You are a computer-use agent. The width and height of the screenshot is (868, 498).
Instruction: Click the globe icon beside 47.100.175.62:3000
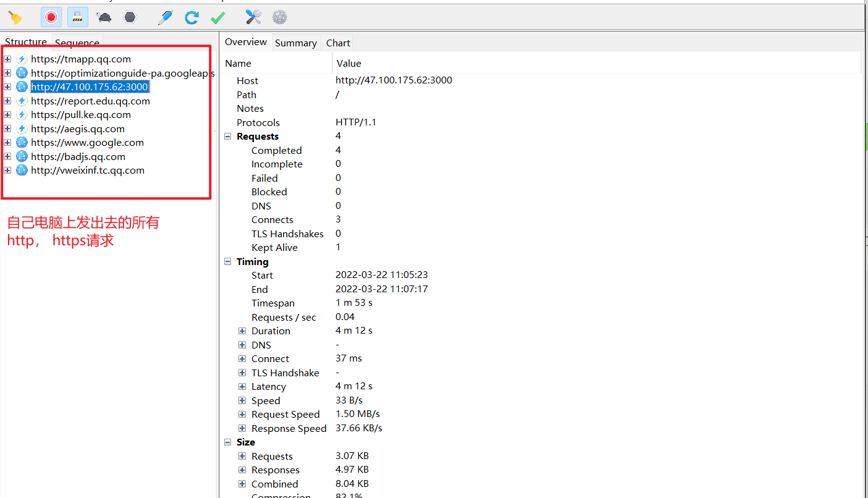click(22, 87)
